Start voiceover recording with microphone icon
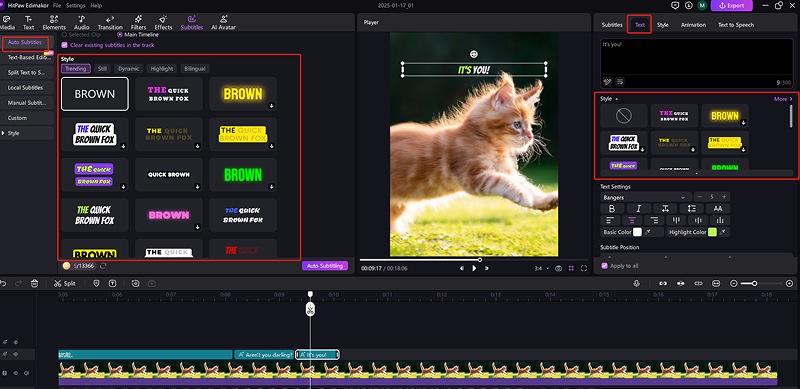 pos(636,283)
